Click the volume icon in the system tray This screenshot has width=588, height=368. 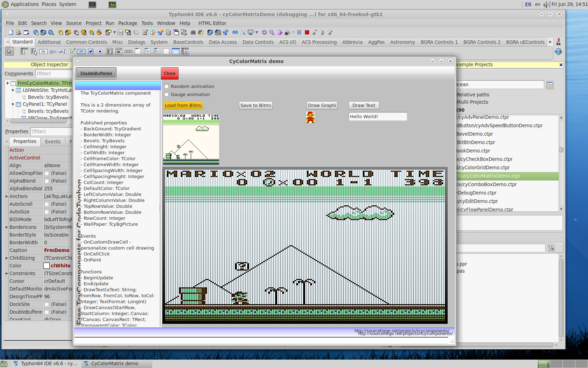pyautogui.click(x=547, y=5)
